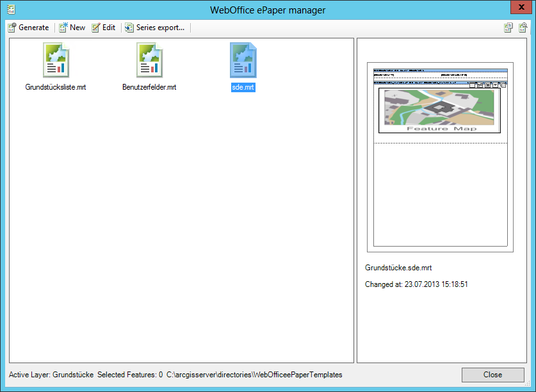Screen dimensions: 536x392
Task: Click the Edit template icon in toolbar
Action: coord(94,28)
